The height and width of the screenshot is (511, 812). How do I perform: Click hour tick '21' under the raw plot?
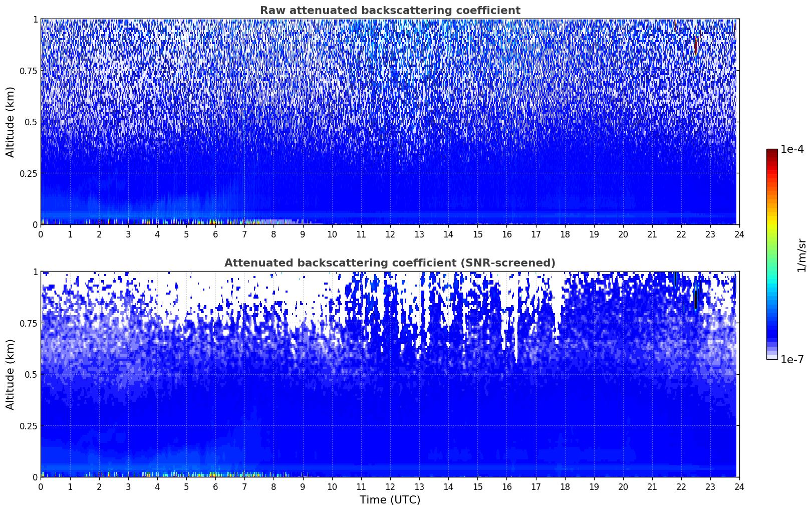652,234
